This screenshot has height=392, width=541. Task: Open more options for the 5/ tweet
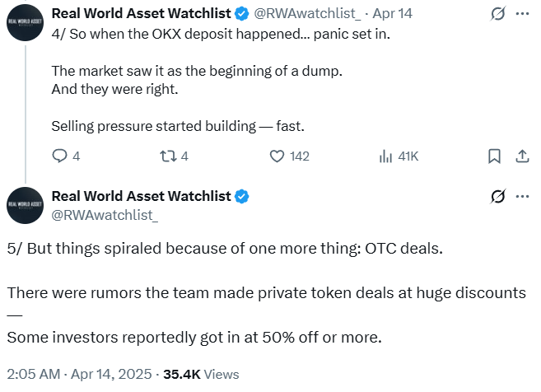point(522,196)
